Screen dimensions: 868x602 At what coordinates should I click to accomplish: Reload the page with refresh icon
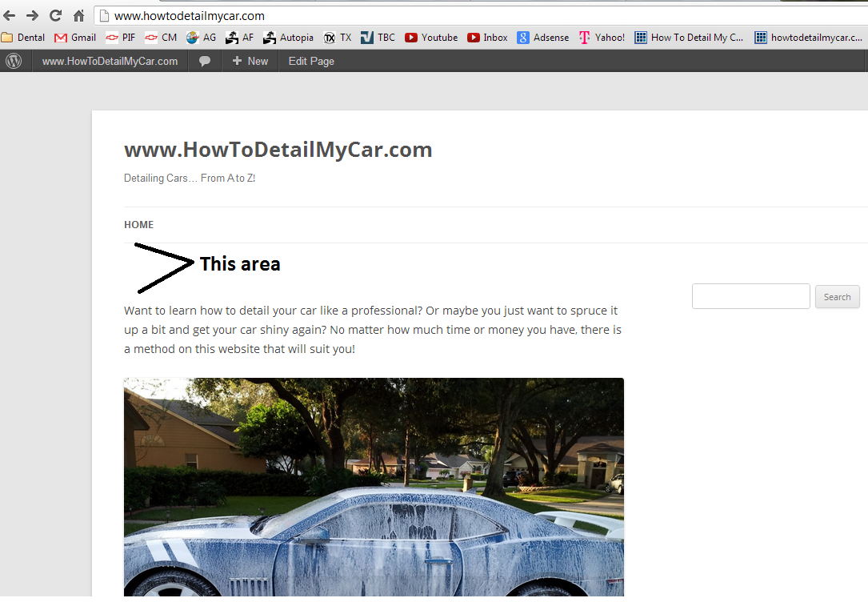point(56,15)
